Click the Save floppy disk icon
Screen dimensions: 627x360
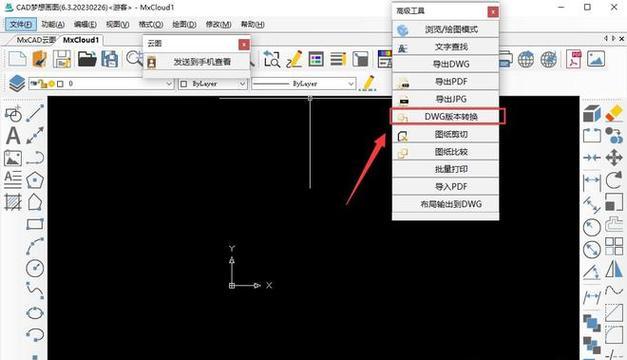(x=62, y=59)
